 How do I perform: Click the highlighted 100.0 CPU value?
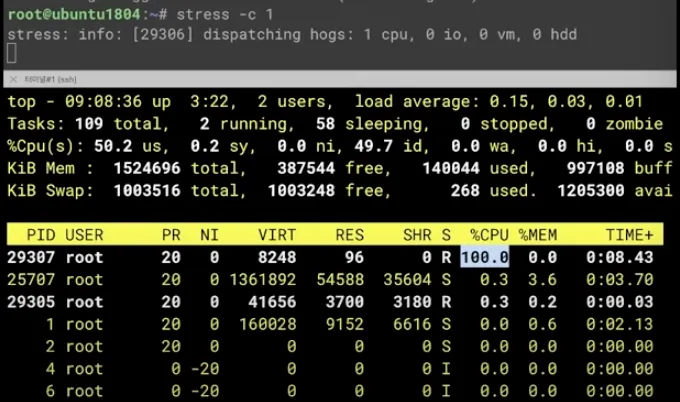point(484,257)
